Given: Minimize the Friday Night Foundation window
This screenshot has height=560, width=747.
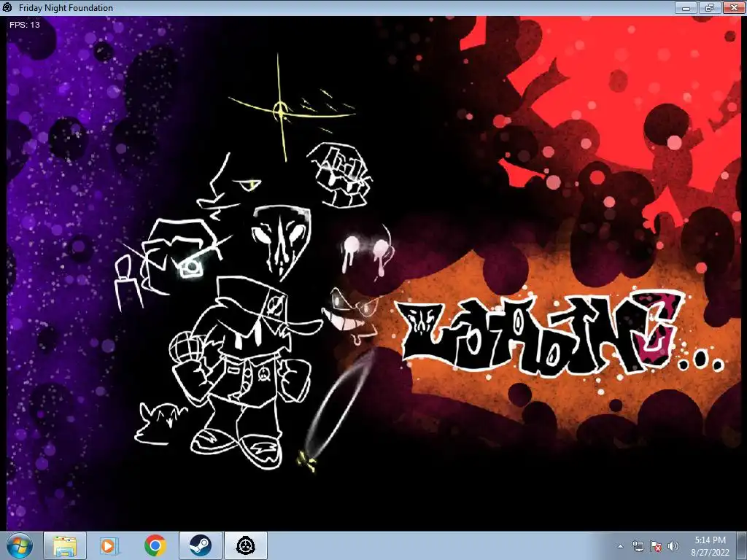Looking at the screenshot, I should [x=686, y=7].
